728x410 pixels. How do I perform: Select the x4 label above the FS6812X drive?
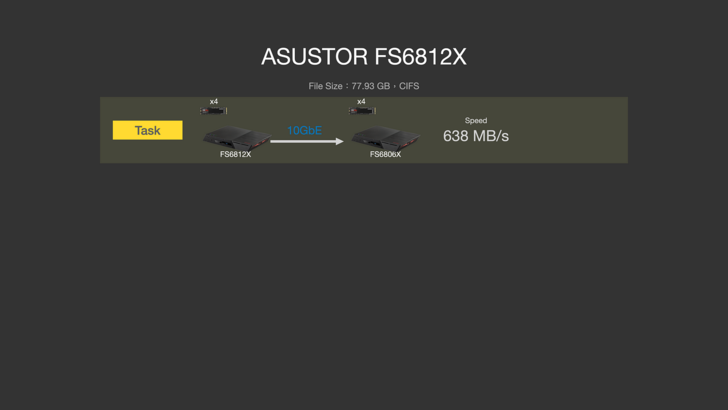214,101
